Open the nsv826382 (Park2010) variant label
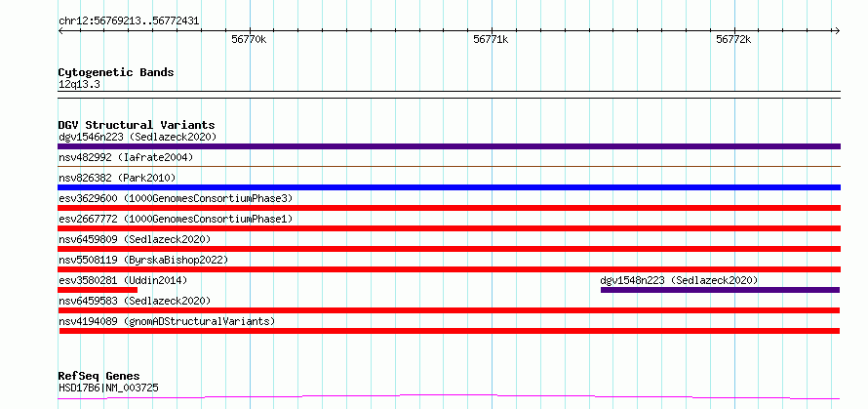The height and width of the screenshot is (409, 868). point(117,178)
